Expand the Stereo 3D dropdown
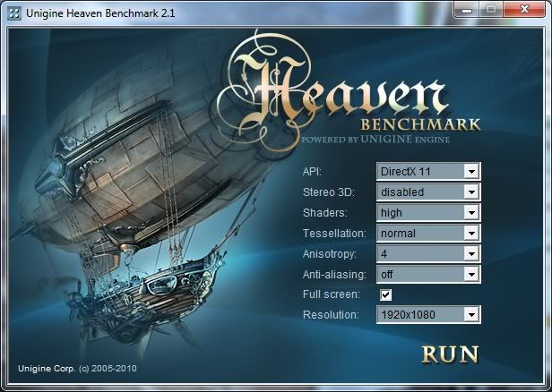The height and width of the screenshot is (392, 552). click(x=428, y=192)
